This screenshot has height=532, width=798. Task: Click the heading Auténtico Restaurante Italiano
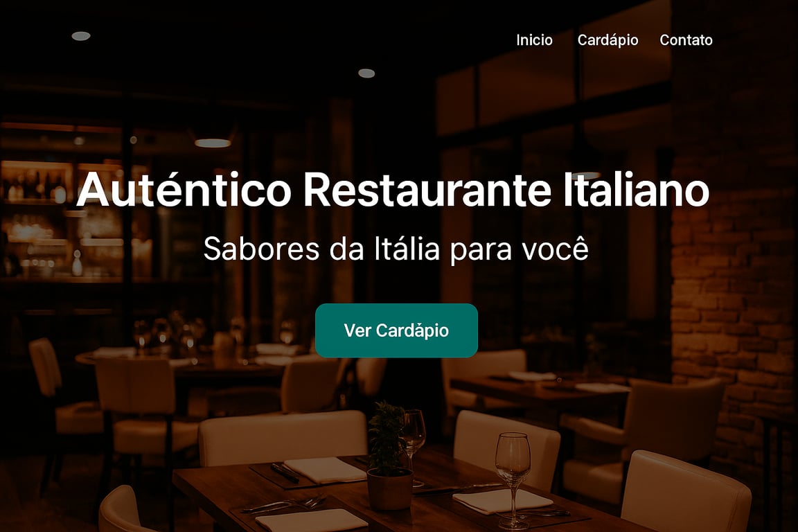tap(392, 189)
